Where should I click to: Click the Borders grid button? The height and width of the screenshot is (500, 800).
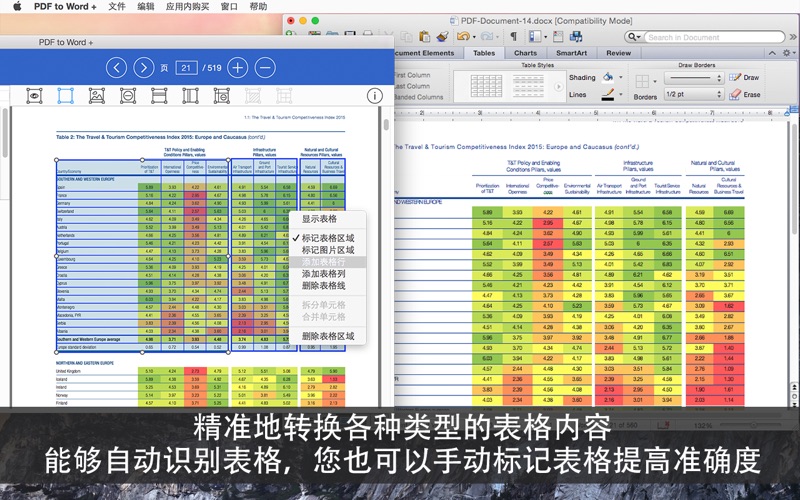pos(642,82)
